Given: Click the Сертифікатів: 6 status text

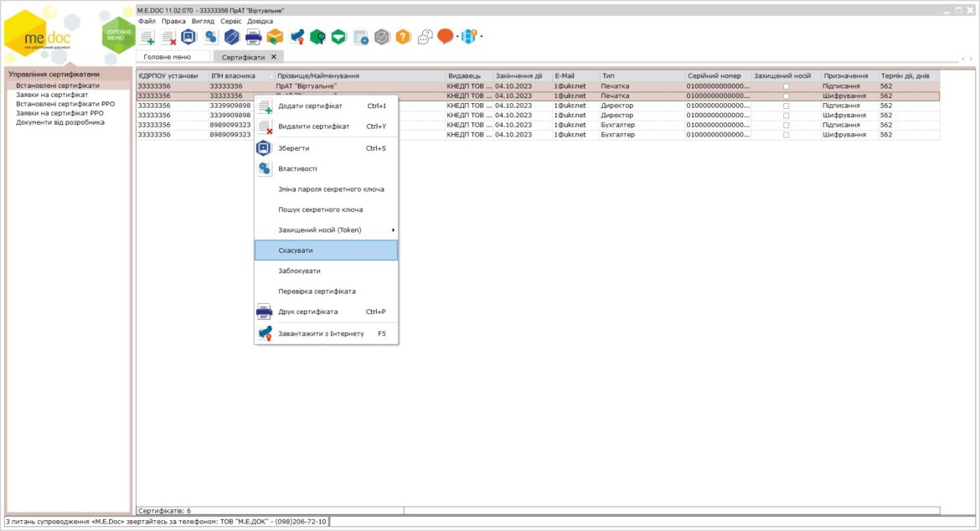Looking at the screenshot, I should pos(164,511).
